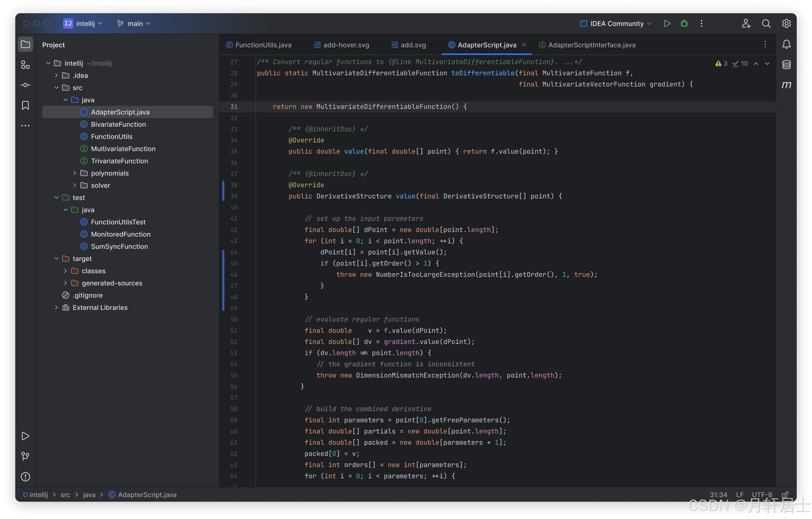Viewport: 812px width, 519px height.
Task: Open the Git tool window icon
Action: [25, 456]
